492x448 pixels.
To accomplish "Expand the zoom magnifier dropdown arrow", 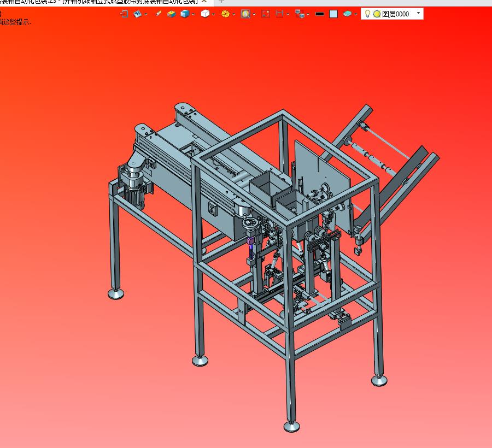I will point(254,14).
